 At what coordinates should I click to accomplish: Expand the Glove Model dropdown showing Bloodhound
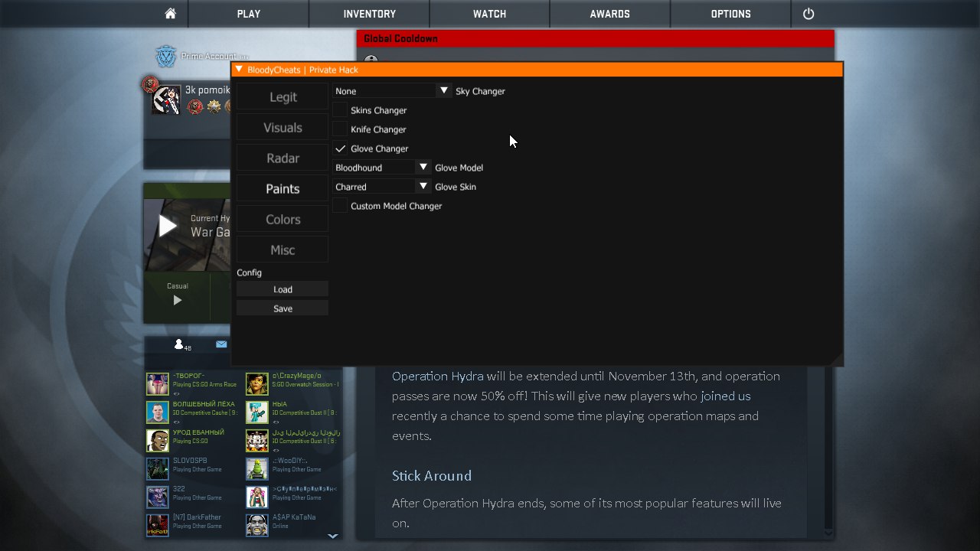point(383,168)
